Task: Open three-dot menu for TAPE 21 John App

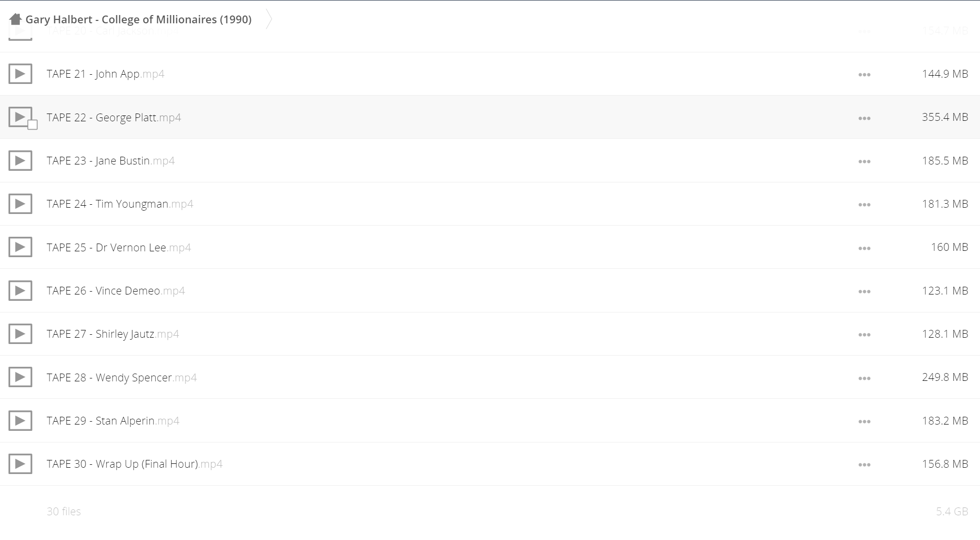Action: tap(864, 75)
